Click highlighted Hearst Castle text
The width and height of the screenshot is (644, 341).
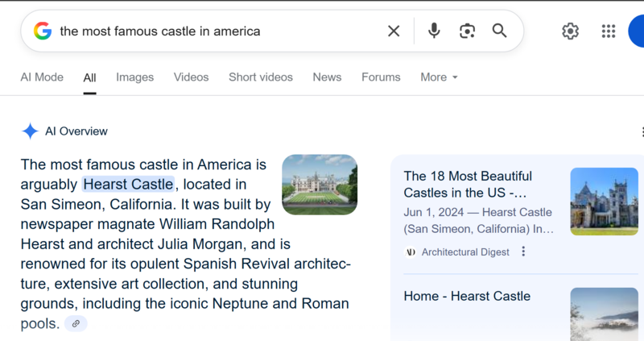pyautogui.click(x=128, y=185)
